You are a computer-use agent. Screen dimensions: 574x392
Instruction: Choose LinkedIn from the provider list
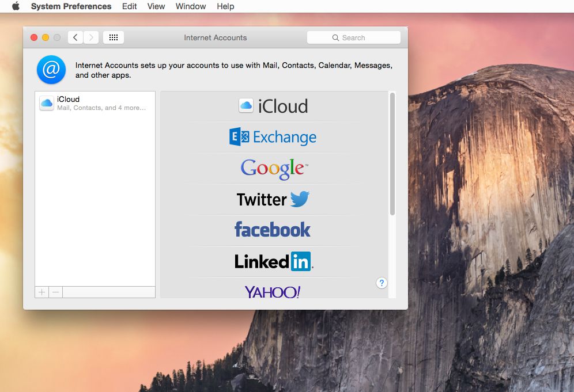click(x=274, y=261)
